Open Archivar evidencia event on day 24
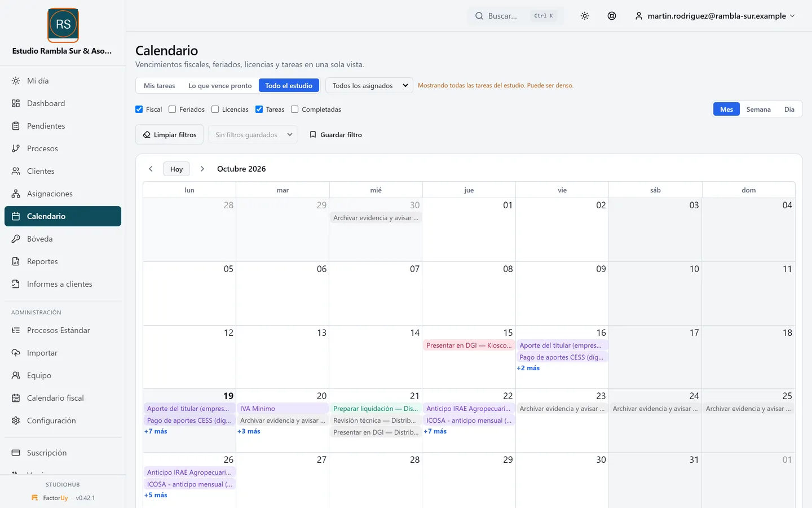The width and height of the screenshot is (812, 508). (655, 409)
